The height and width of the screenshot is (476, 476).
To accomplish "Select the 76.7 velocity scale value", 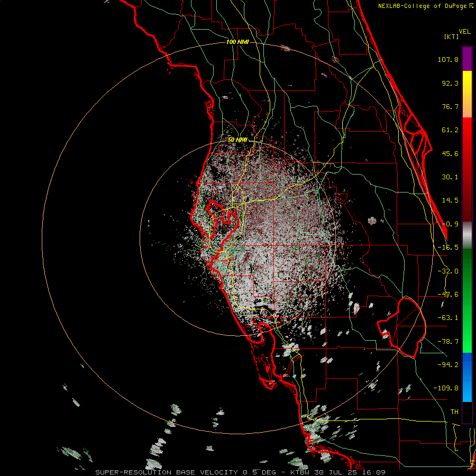I will click(450, 106).
